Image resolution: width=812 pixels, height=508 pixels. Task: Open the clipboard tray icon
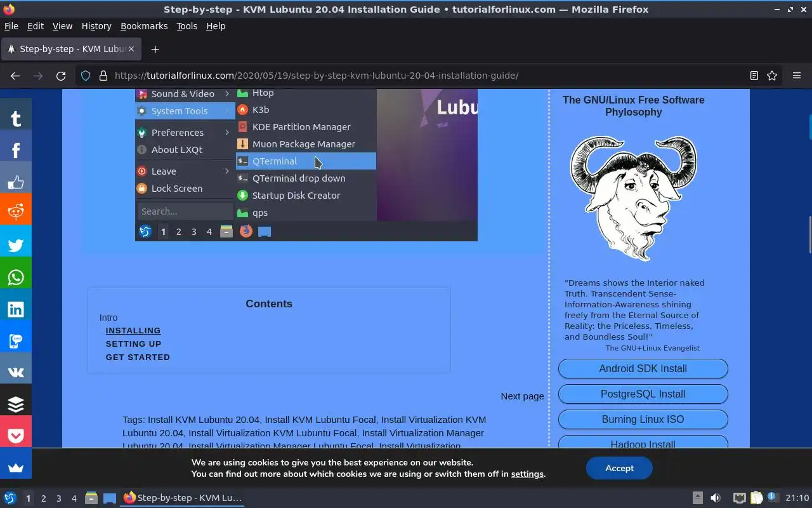point(756,498)
